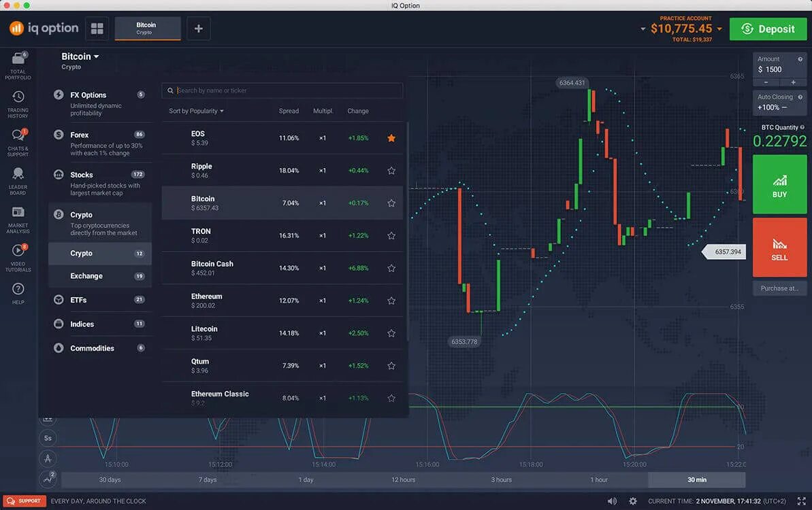Click the red SELL button
This screenshot has width=812, height=510.
(x=779, y=248)
